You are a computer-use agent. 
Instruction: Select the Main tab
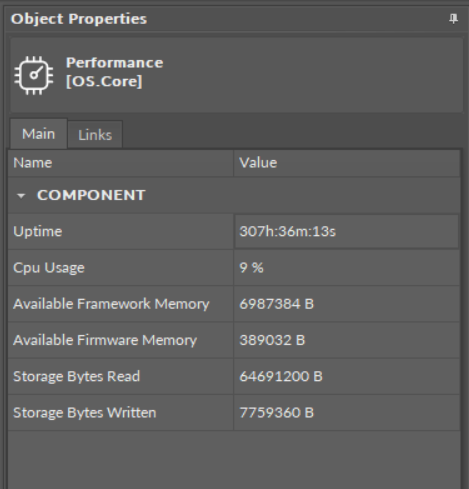tap(38, 134)
